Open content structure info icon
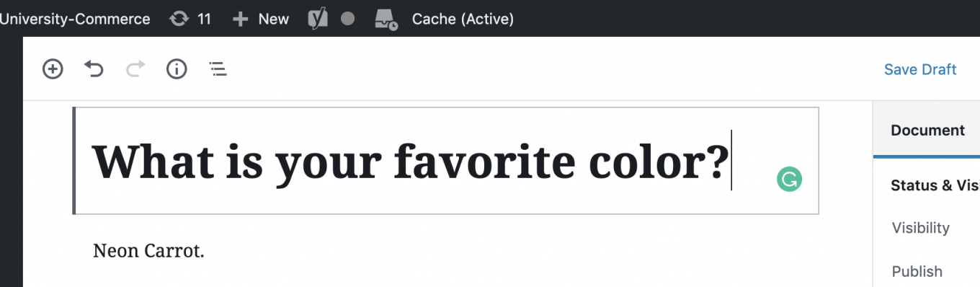The width and height of the screenshot is (980, 287). tap(177, 69)
